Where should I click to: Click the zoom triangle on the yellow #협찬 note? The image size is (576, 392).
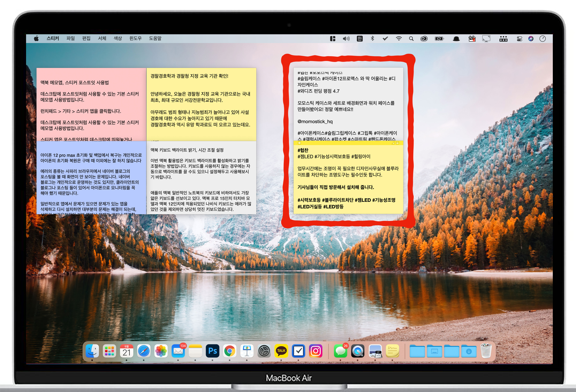point(393,143)
